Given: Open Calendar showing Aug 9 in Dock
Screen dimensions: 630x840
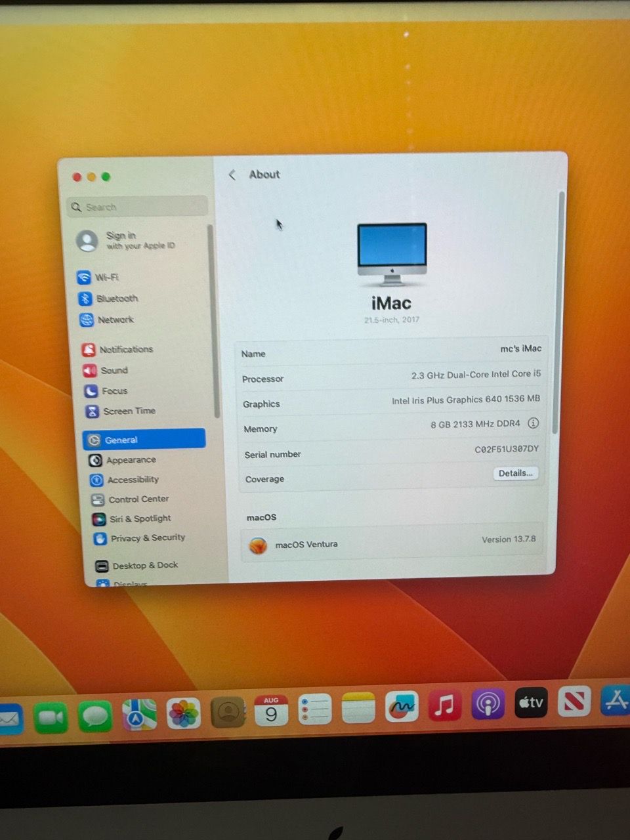Looking at the screenshot, I should click(271, 711).
